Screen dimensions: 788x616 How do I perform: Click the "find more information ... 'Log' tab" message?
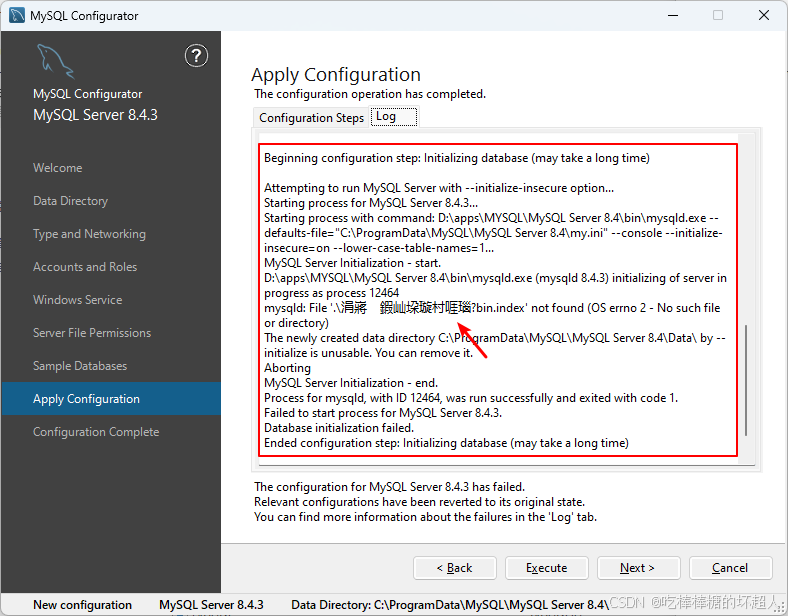click(426, 517)
